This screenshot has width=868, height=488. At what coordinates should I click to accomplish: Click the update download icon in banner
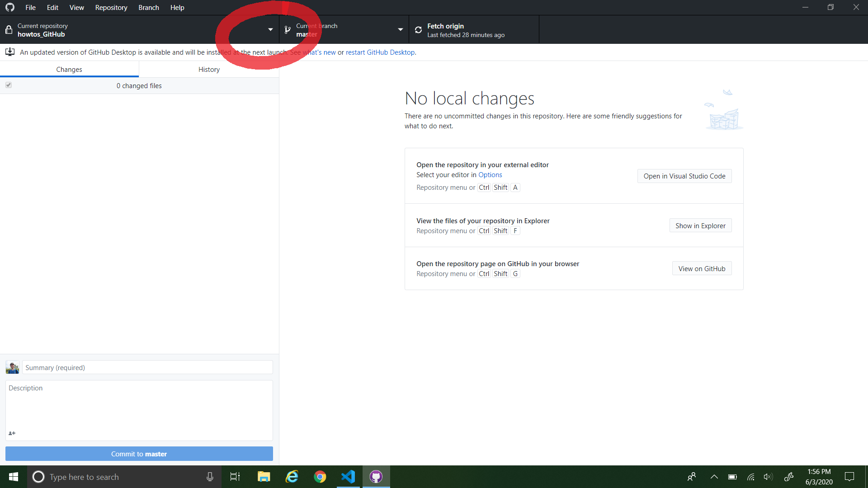pos(10,52)
